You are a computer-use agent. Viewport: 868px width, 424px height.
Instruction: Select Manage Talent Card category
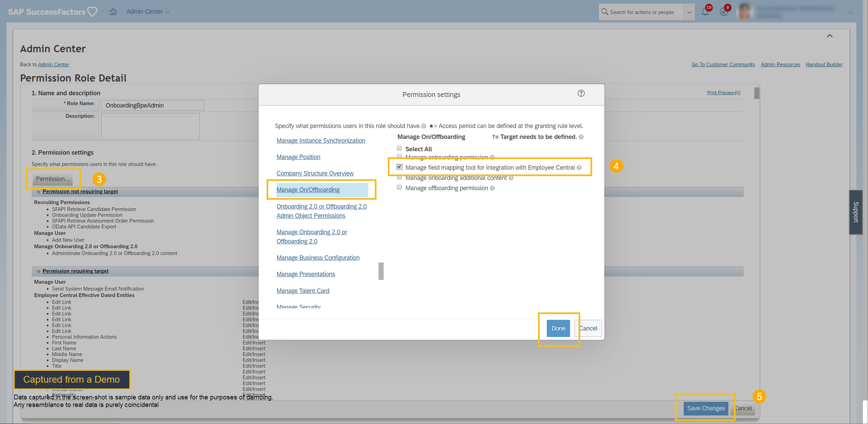click(x=303, y=291)
